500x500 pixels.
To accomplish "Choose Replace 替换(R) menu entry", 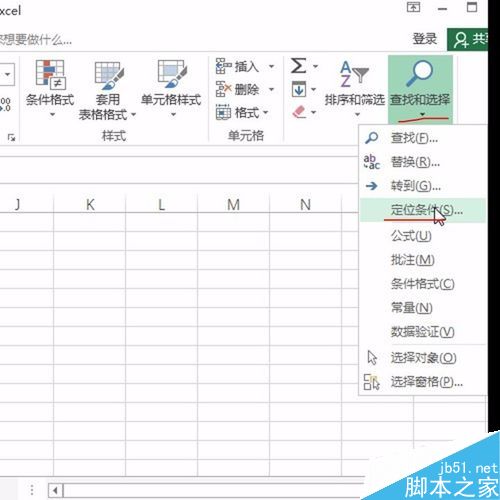I will pyautogui.click(x=422, y=162).
